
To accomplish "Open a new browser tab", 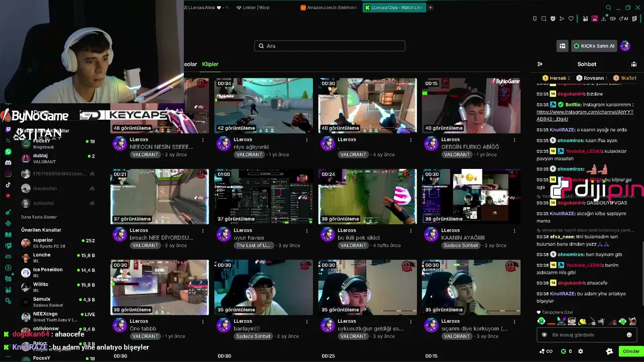I will click(430, 8).
